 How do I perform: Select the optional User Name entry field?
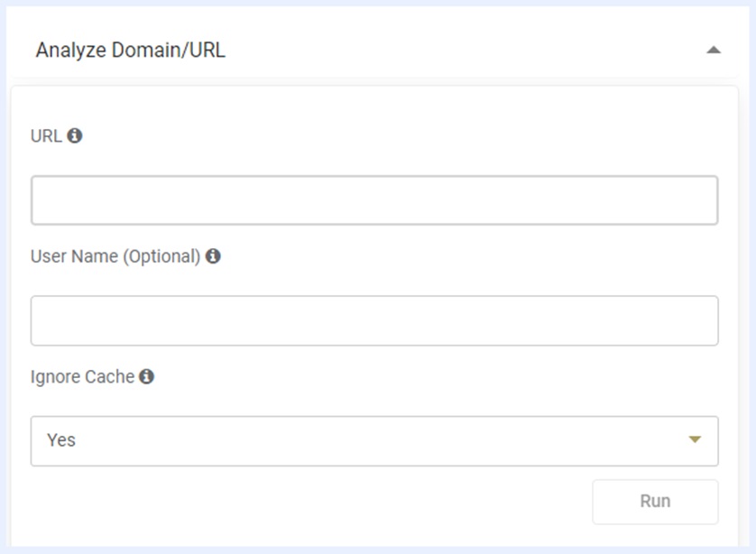tap(373, 320)
